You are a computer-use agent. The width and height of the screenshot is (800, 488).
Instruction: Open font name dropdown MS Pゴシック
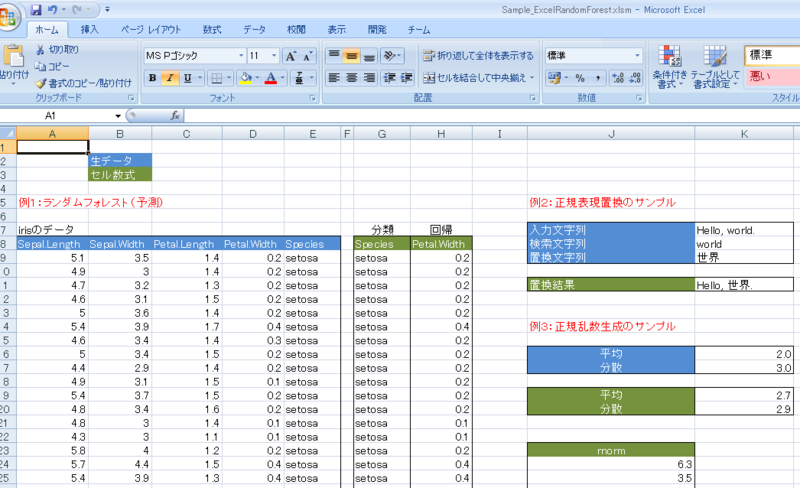click(241, 56)
